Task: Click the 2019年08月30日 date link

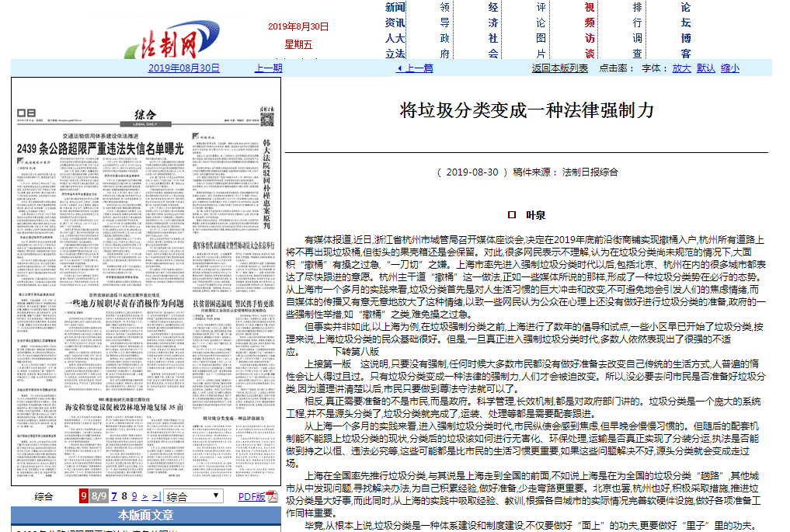Action: (184, 68)
